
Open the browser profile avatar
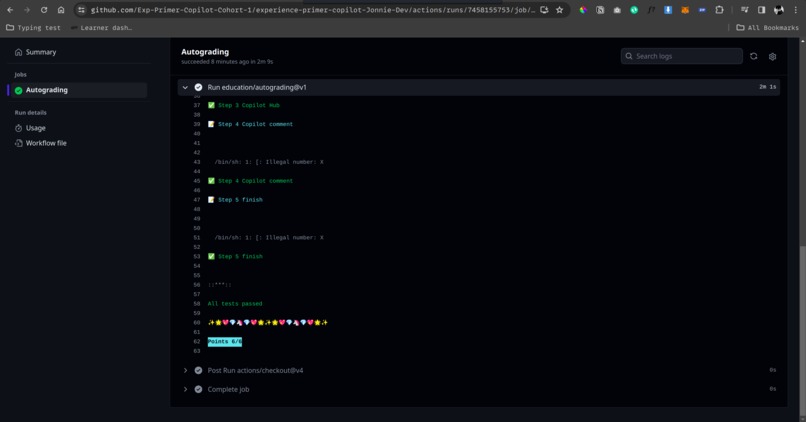[779, 10]
